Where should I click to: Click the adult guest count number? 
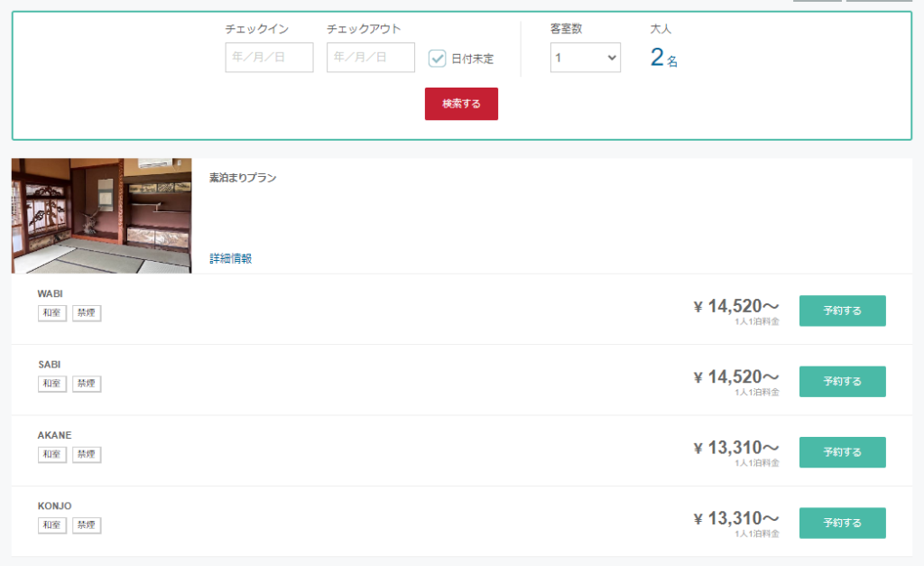click(x=657, y=59)
